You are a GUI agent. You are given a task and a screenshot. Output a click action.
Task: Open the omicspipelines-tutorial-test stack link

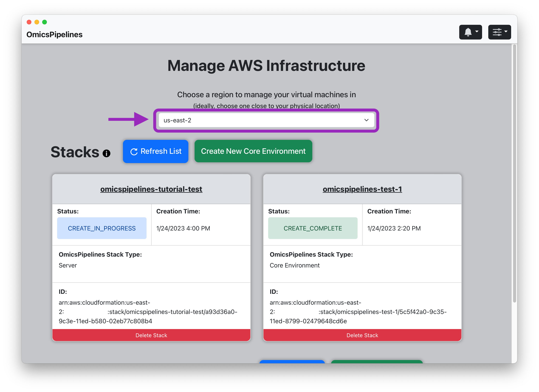[x=151, y=189]
